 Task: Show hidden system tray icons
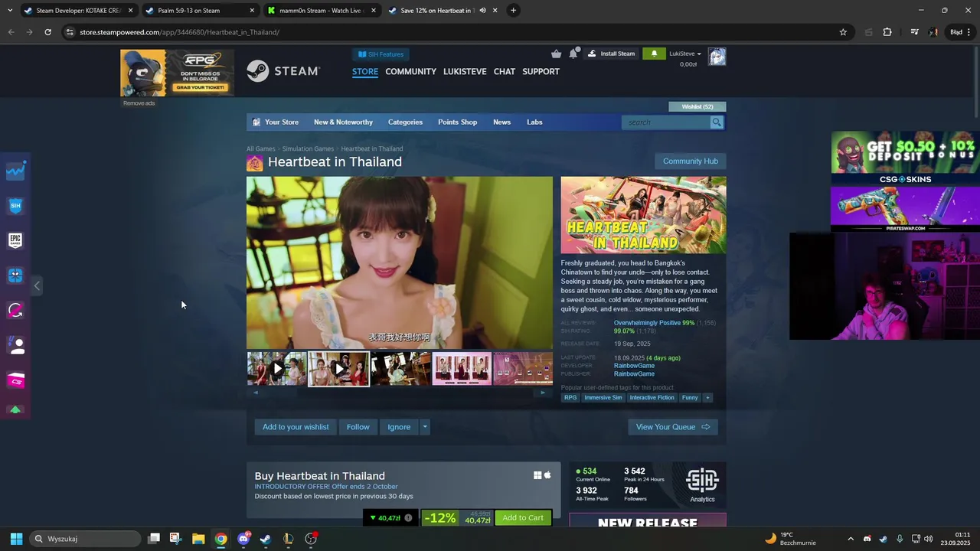(x=850, y=539)
